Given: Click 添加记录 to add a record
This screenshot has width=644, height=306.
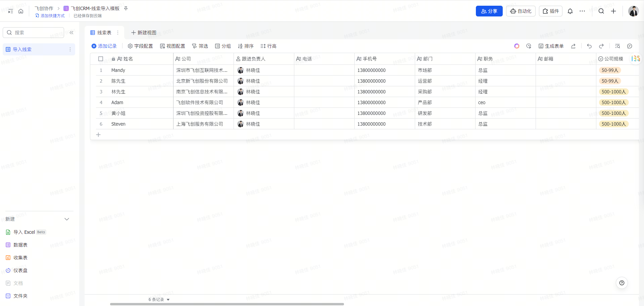Looking at the screenshot, I should point(104,46).
